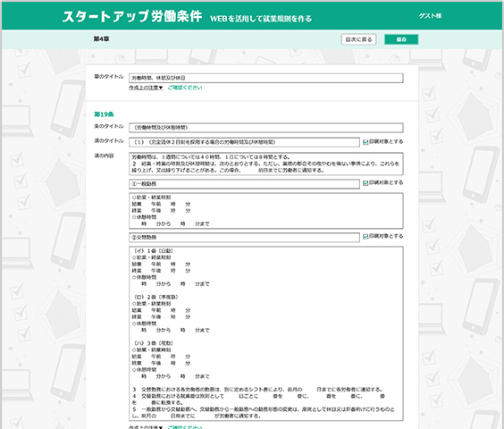
Task: Click the 第19条 heading
Action: [x=104, y=114]
